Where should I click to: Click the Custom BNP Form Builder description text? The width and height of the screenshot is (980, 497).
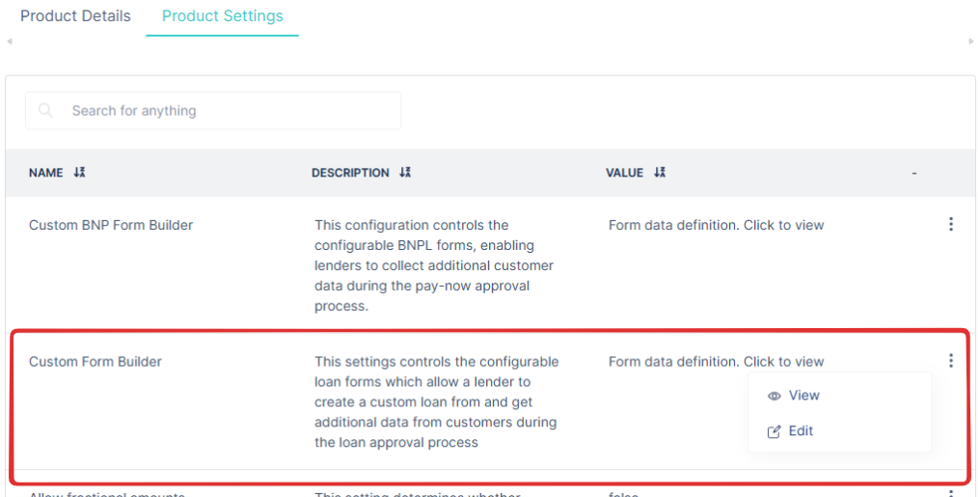(x=434, y=265)
